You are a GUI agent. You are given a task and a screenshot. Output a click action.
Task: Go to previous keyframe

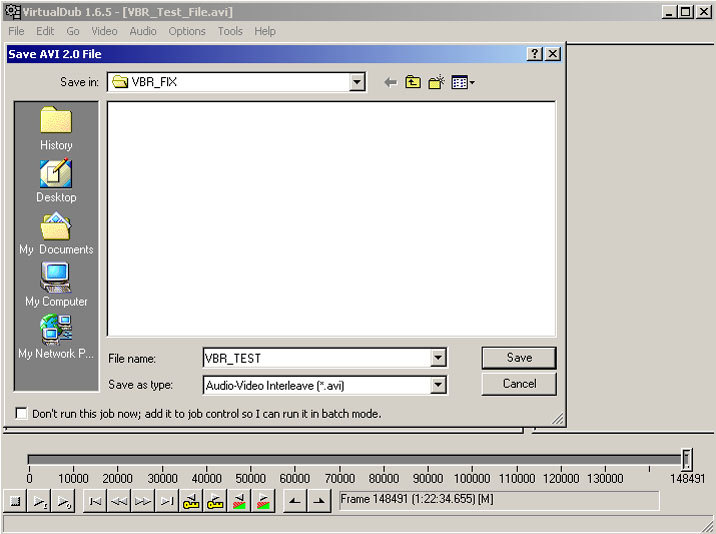click(x=191, y=502)
